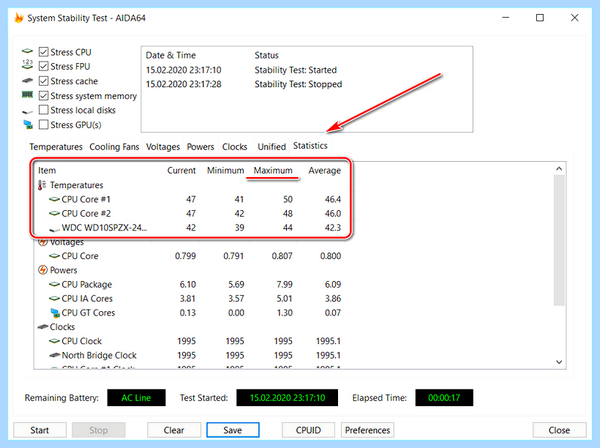Click the Stress local disks drive icon
This screenshot has width=600, height=448.
(27, 111)
